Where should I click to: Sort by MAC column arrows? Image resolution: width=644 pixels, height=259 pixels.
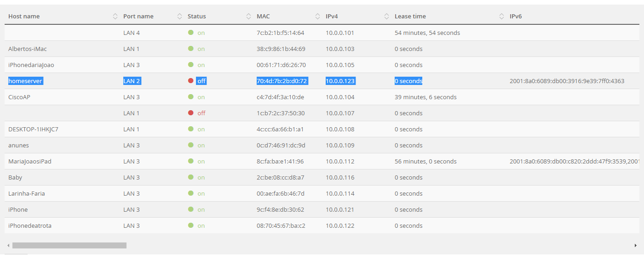coord(317,16)
